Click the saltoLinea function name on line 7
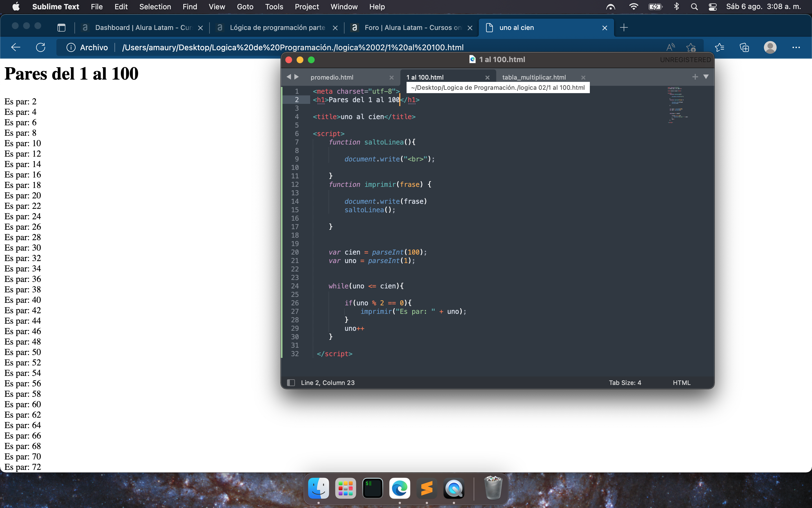 click(384, 142)
